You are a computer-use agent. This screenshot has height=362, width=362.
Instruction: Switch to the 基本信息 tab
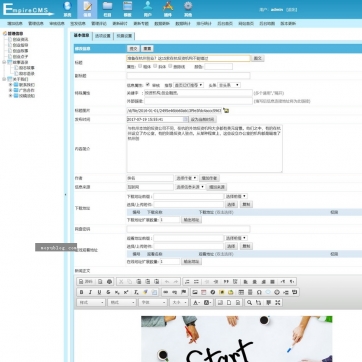click(x=81, y=35)
